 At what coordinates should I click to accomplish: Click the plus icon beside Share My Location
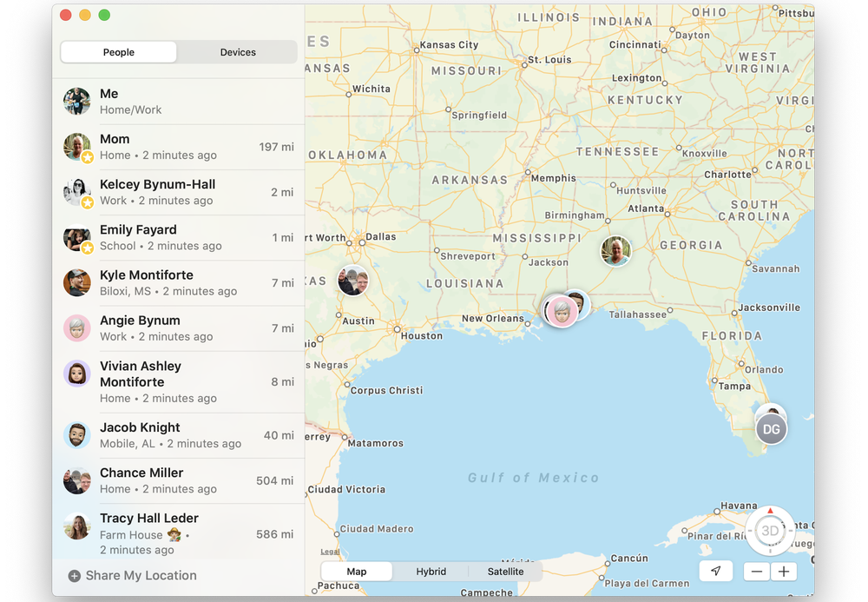[74, 576]
